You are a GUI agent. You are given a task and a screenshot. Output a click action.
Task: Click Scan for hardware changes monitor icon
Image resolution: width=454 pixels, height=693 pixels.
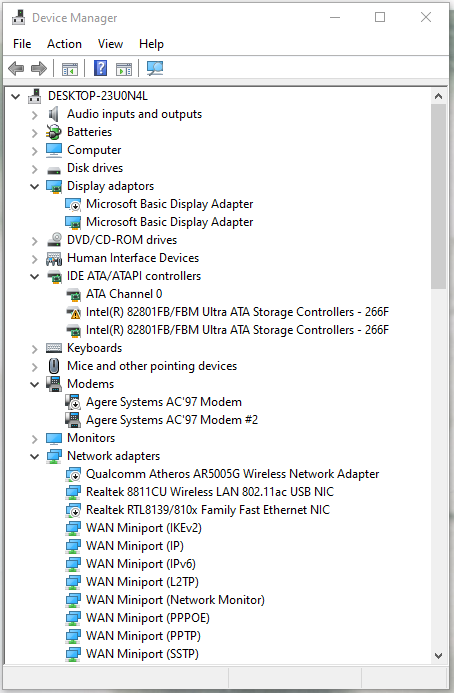point(155,69)
